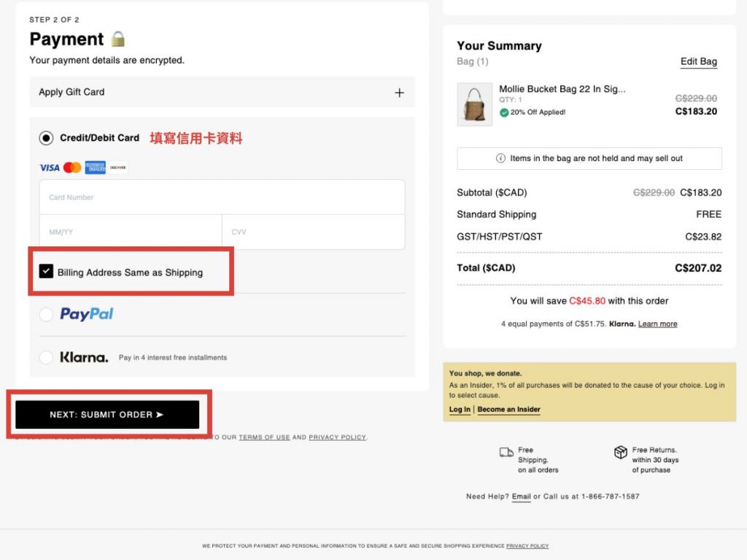The height and width of the screenshot is (560, 747).
Task: Click the CVV input field
Action: click(x=313, y=232)
